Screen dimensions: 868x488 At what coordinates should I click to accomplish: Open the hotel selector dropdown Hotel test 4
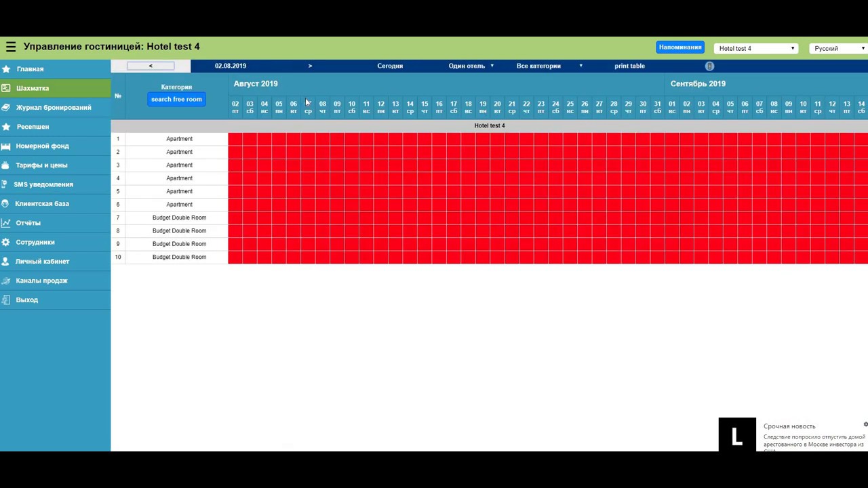point(756,49)
